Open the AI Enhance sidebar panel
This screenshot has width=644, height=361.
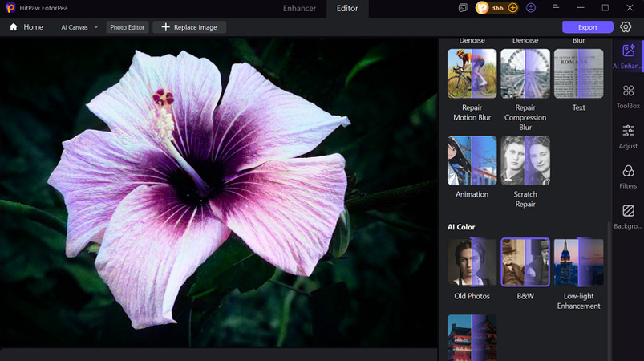pyautogui.click(x=628, y=56)
